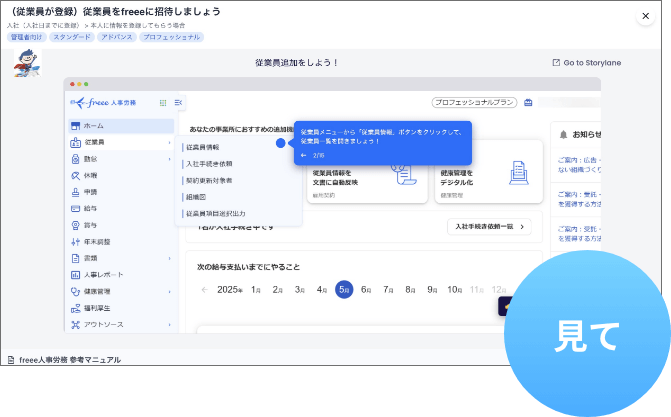Expand the 勤怠 submenu arrow

tap(170, 159)
